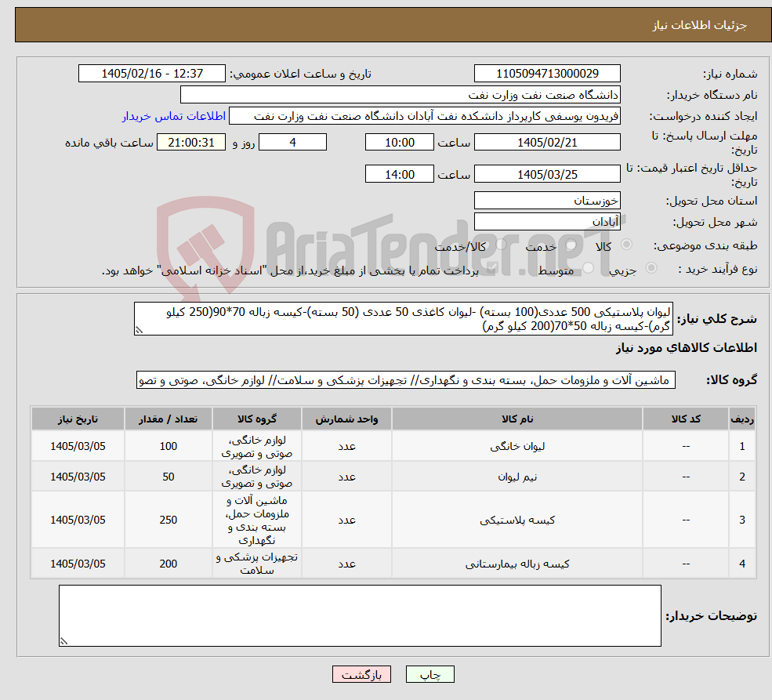Click the price validity hour 14:00
This screenshot has width=772, height=700.
[399, 174]
